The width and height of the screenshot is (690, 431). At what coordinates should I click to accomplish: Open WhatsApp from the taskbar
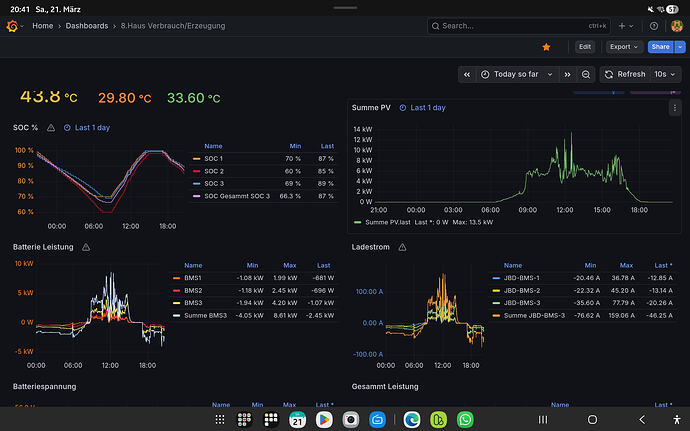click(465, 419)
